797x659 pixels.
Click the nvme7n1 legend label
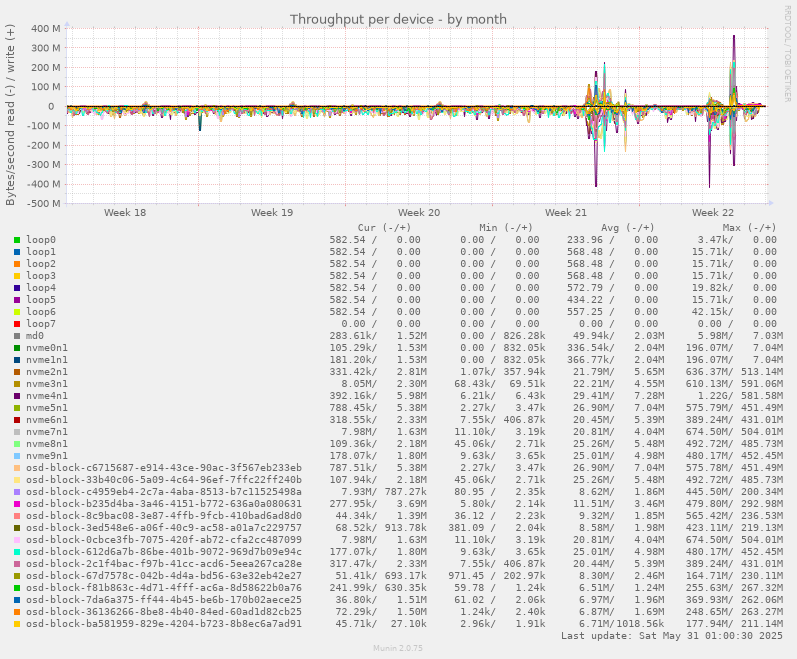pos(47,432)
